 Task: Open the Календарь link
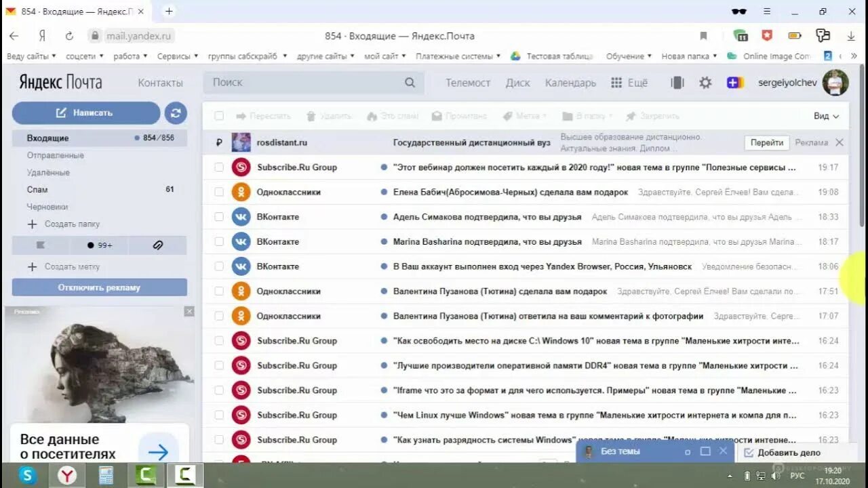(x=570, y=83)
